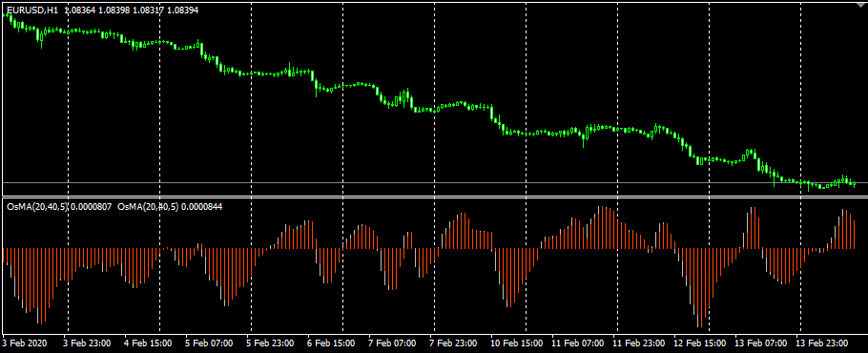
Task: Click the 7 Feb 23:00 time label
Action: coord(453,343)
